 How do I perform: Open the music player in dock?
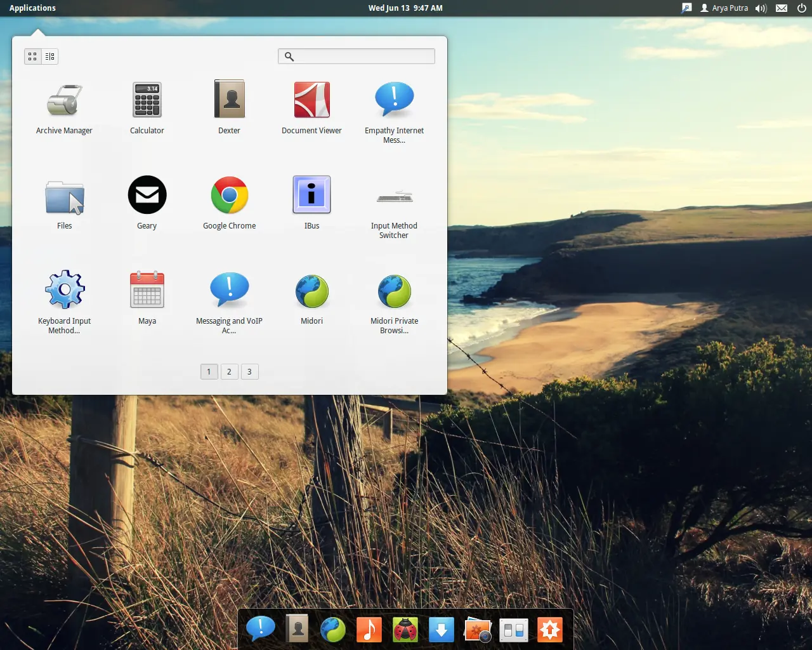pyautogui.click(x=369, y=630)
